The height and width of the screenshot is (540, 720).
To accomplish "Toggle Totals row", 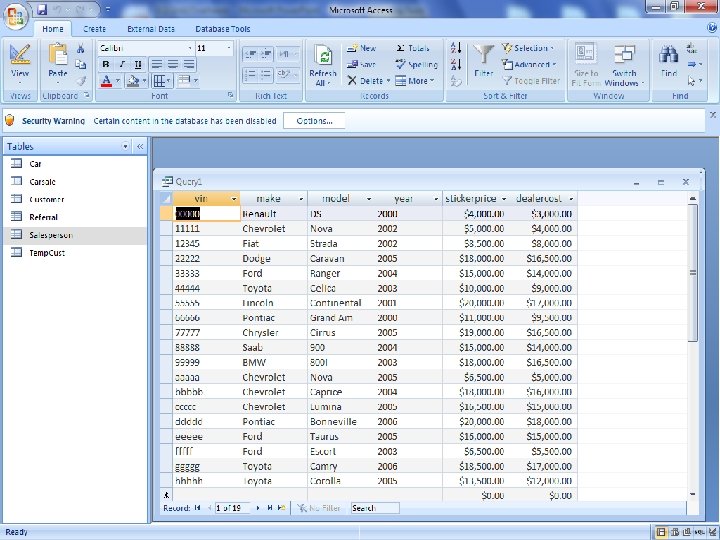I will tap(412, 48).
